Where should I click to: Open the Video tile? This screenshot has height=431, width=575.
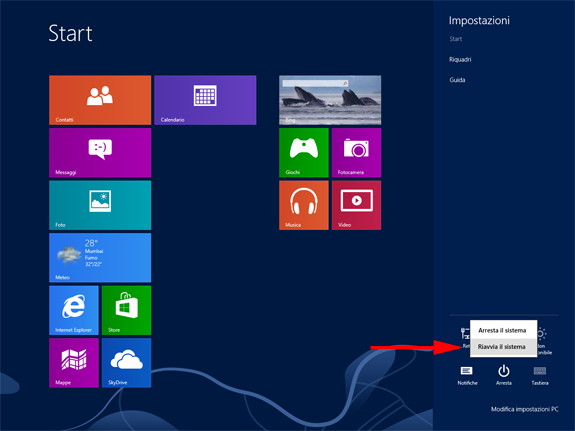click(x=356, y=205)
